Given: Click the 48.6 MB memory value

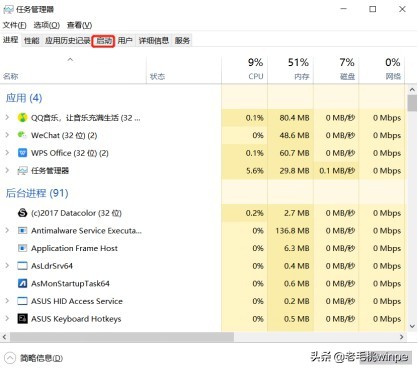Looking at the screenshot, I should [x=294, y=135].
